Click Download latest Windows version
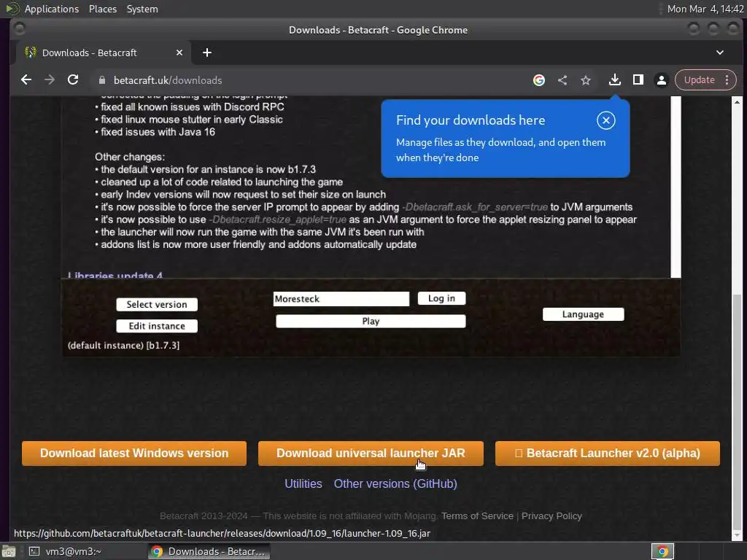Image resolution: width=747 pixels, height=560 pixels. 134,454
